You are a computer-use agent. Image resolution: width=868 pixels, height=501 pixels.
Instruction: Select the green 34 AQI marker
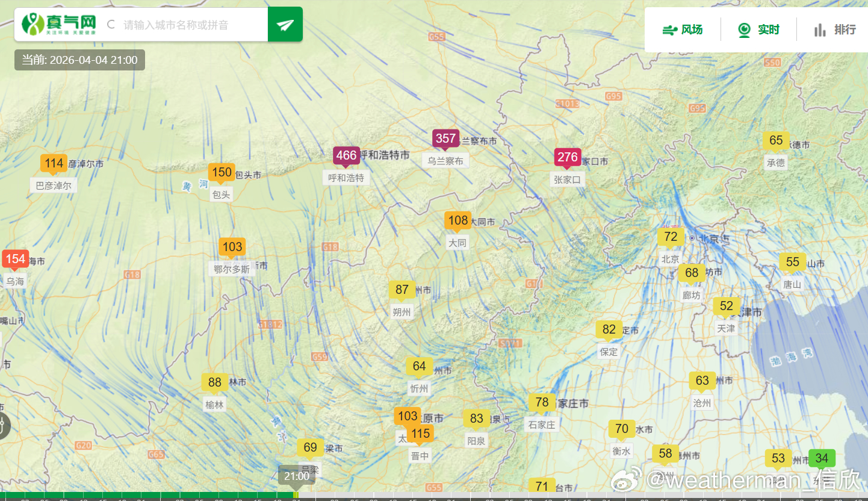(822, 458)
